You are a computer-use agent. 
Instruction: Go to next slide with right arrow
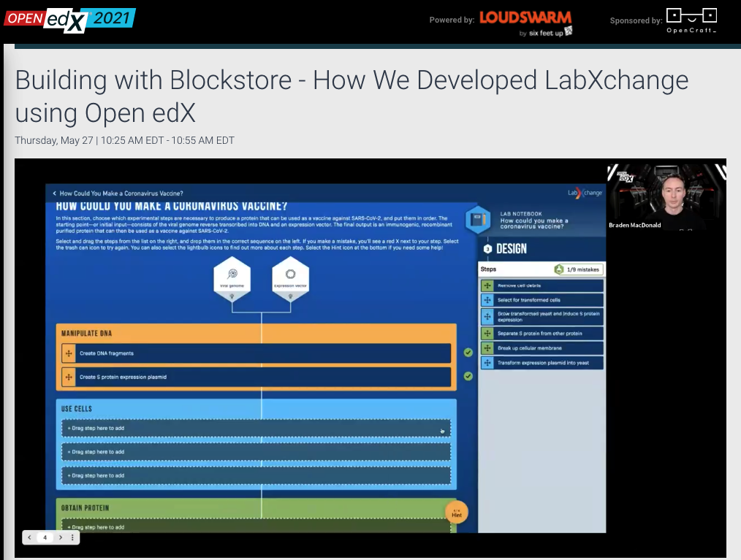61,537
